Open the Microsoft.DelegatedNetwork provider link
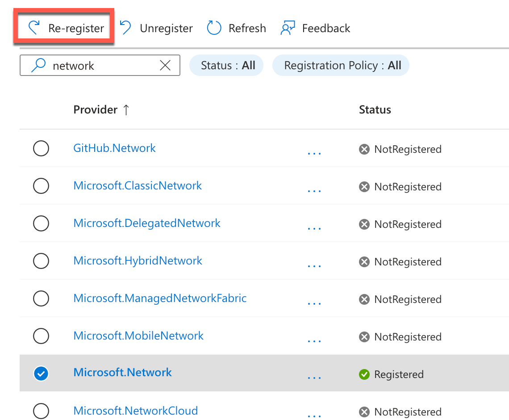Viewport: 509px width, 420px height. pyautogui.click(x=146, y=223)
